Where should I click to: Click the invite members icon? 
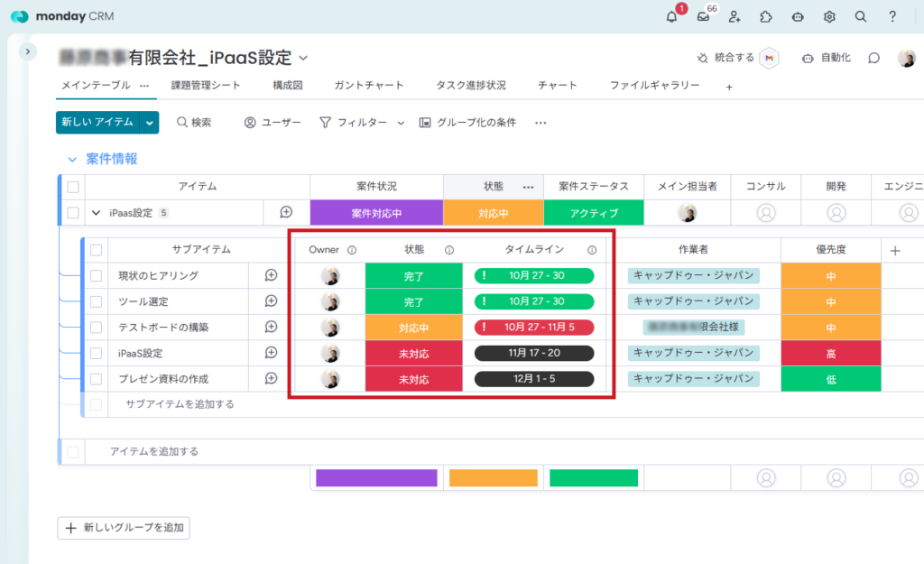coord(735,16)
